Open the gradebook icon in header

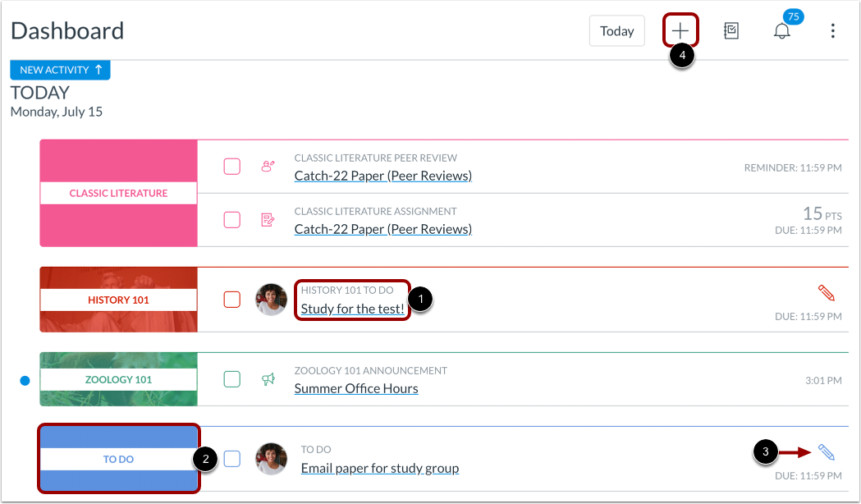730,30
